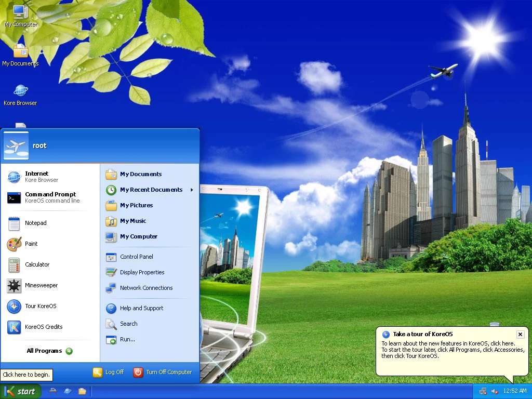The width and height of the screenshot is (532, 399).
Task: Open My Music folder icon
Action: (111, 221)
